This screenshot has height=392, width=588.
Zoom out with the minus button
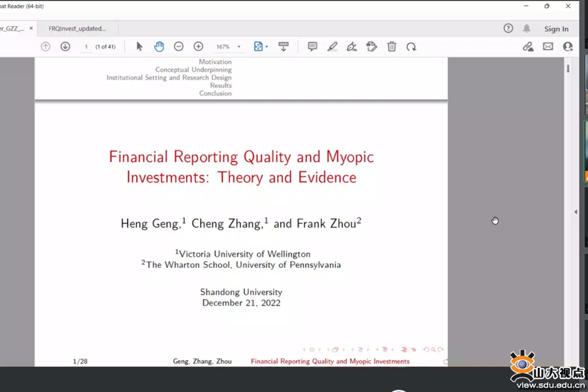click(x=178, y=46)
